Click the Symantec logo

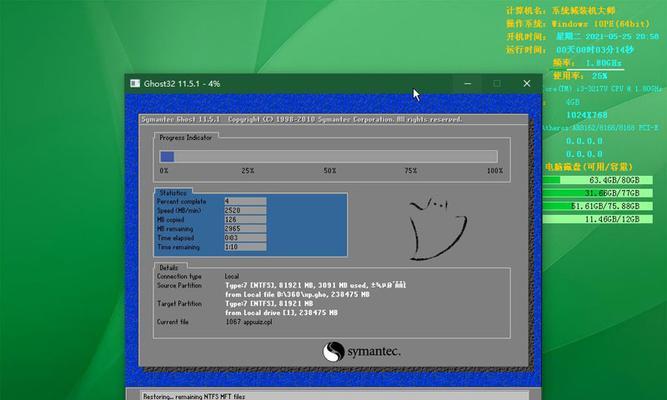[361, 352]
